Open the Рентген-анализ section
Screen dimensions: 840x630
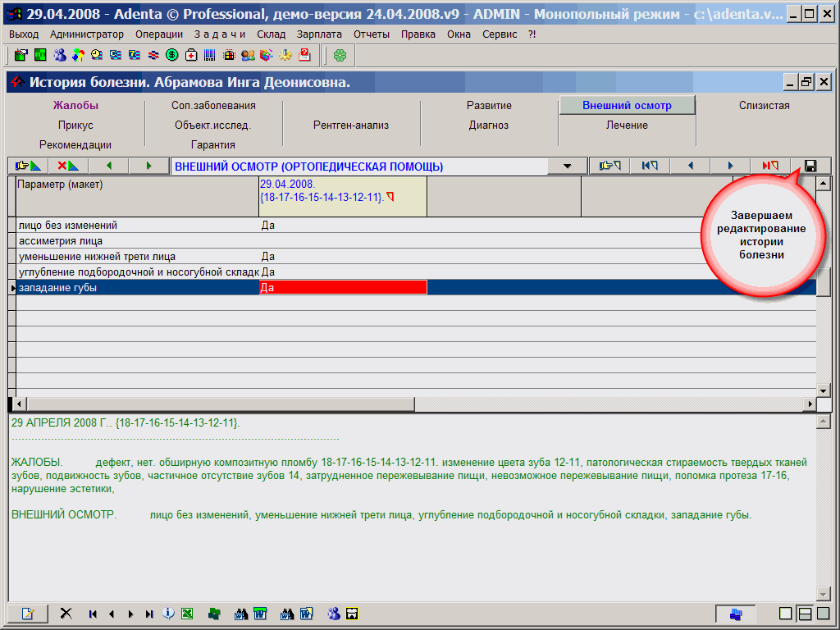[351, 126]
